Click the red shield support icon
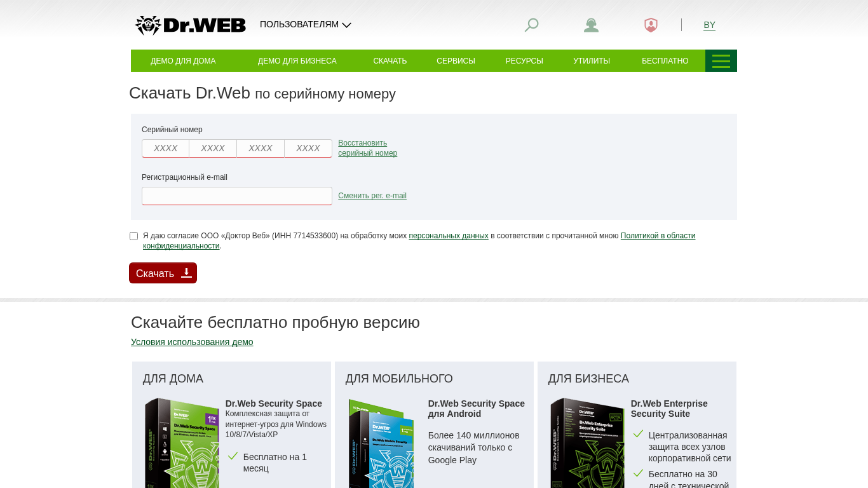Image resolution: width=868 pixels, height=488 pixels. 651,25
